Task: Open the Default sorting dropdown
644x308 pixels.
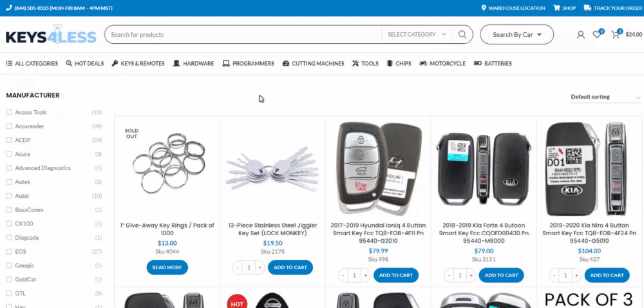Action: click(x=606, y=97)
